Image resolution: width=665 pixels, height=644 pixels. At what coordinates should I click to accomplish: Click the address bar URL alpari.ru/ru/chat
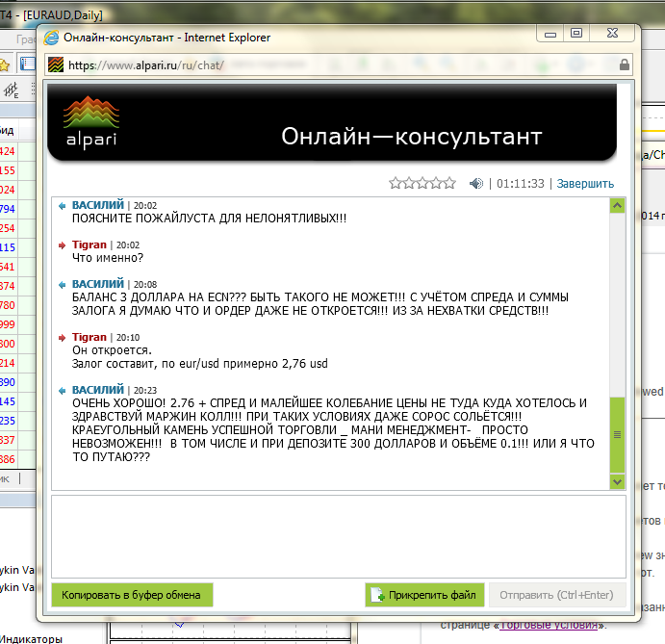(x=146, y=65)
